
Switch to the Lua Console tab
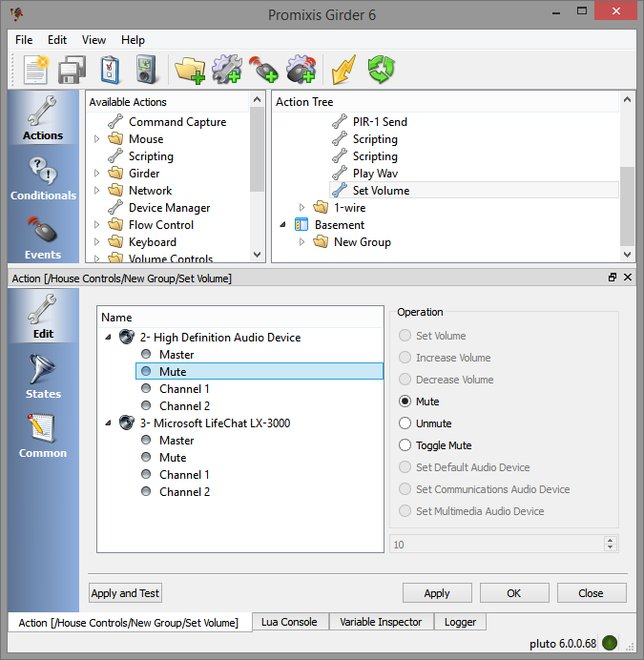pyautogui.click(x=289, y=622)
